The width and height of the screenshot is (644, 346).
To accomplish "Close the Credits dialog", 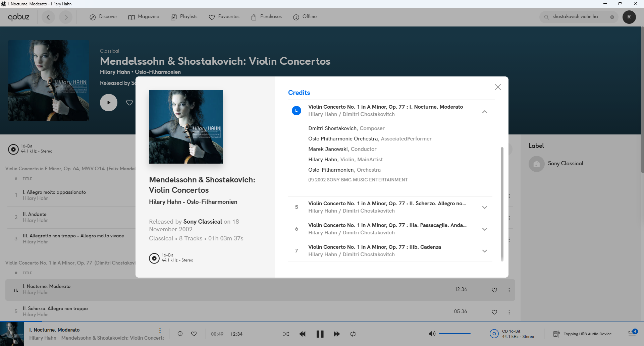I will pyautogui.click(x=498, y=87).
